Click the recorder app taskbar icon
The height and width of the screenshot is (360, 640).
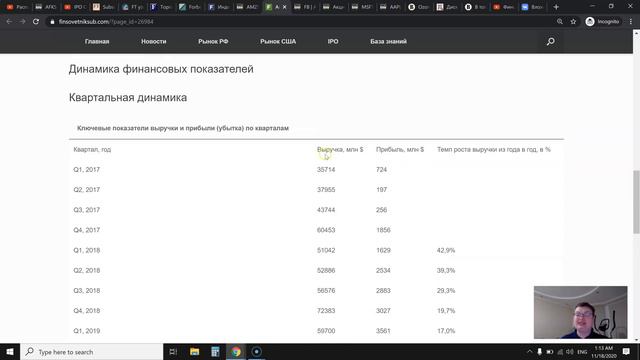(256, 351)
